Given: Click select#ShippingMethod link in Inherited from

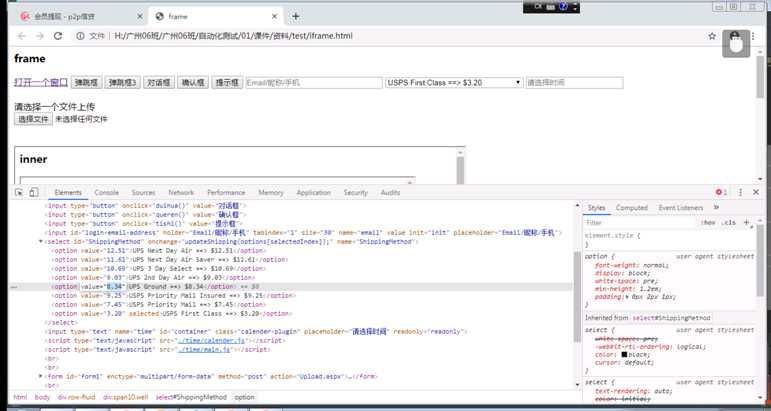Looking at the screenshot, I should tap(671, 318).
